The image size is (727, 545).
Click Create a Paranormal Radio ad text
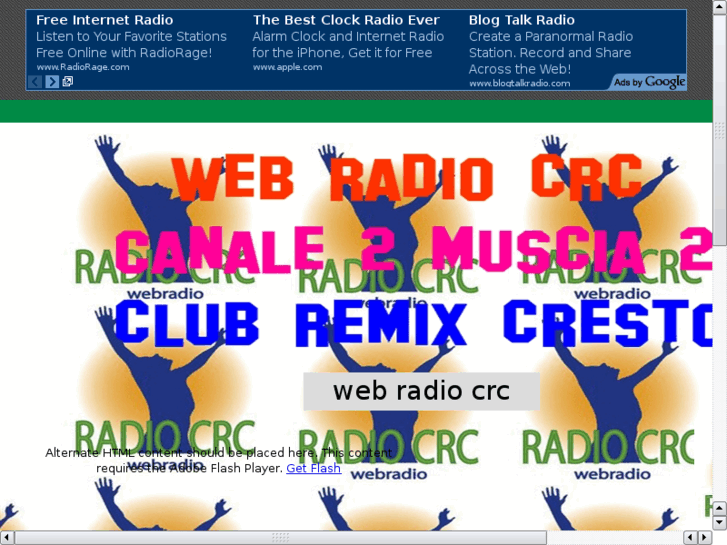(551, 36)
